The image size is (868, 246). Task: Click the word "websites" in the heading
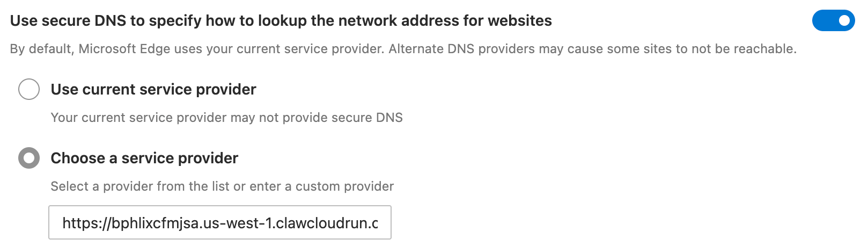519,20
